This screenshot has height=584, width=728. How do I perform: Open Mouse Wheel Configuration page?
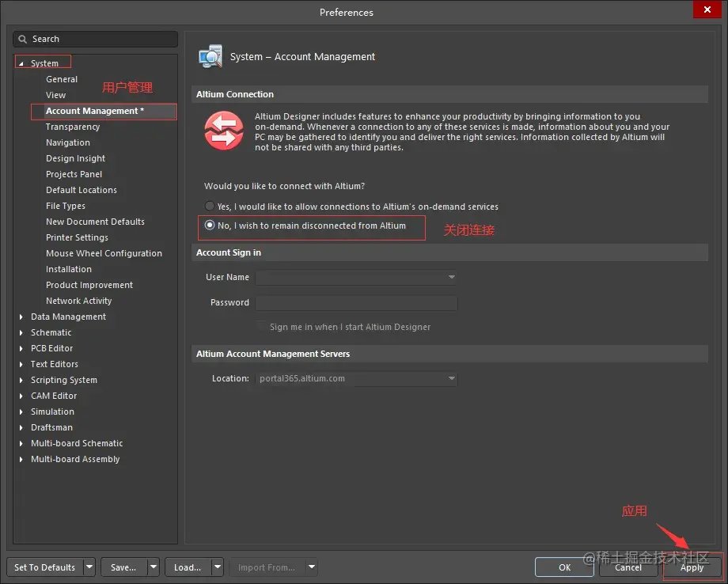coord(104,253)
